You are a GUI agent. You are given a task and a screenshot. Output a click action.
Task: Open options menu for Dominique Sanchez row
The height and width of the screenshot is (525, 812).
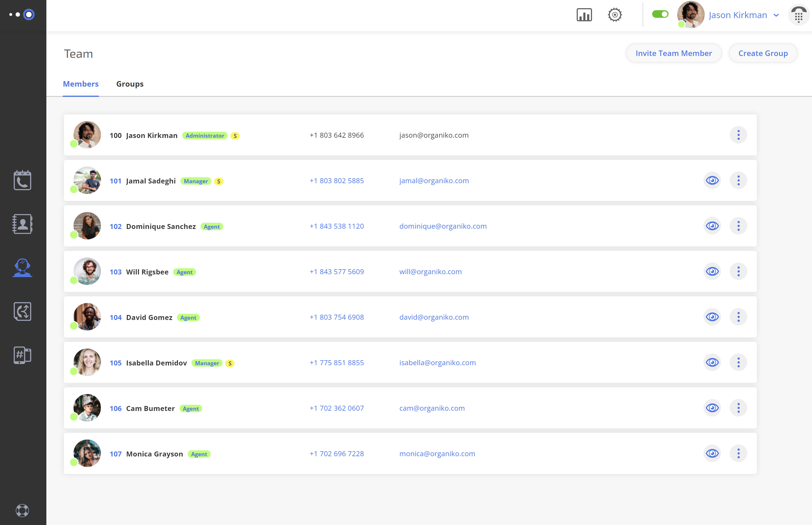pos(738,226)
